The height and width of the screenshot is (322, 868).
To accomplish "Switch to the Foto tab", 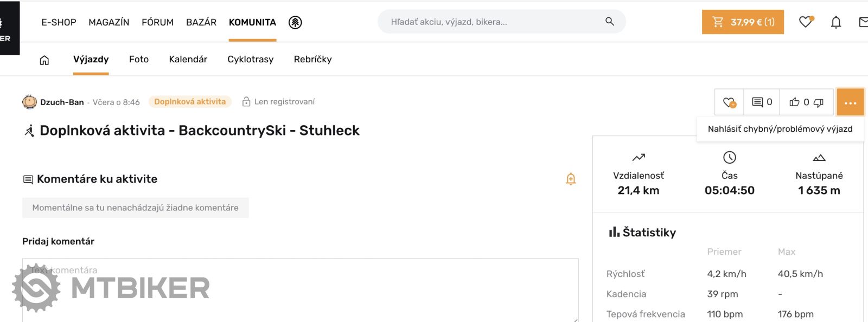I will tap(139, 59).
